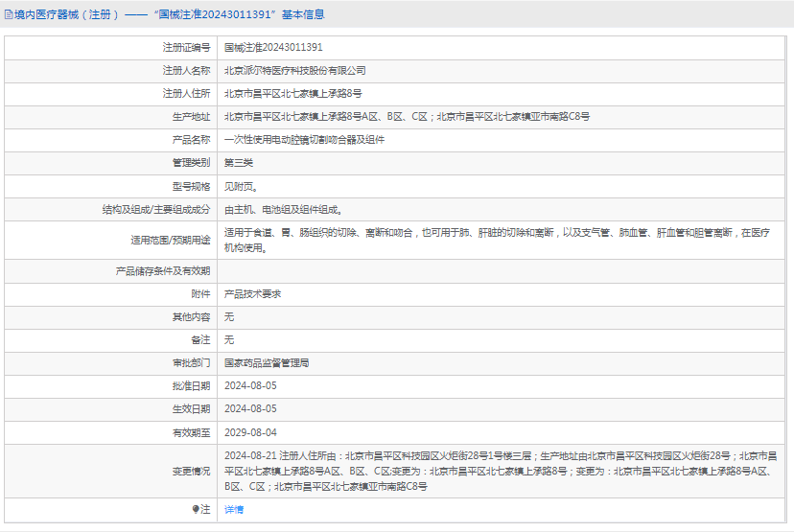Viewport: 794px width, 532px height.
Task: Select the change record text dated 2024-08-21
Action: coord(501,472)
